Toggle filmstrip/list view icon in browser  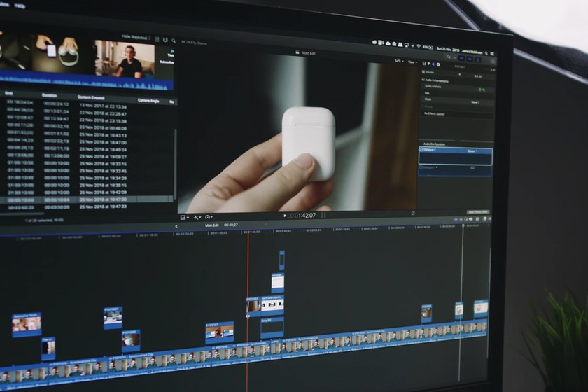tap(165, 40)
